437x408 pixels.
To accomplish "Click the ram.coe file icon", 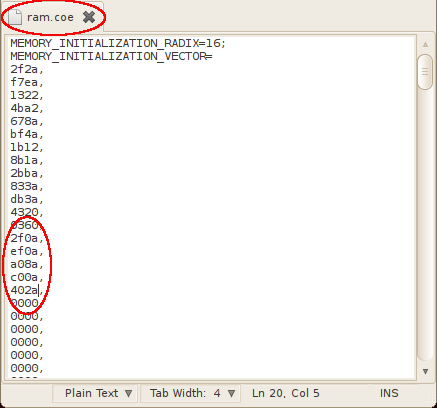I will click(15, 17).
